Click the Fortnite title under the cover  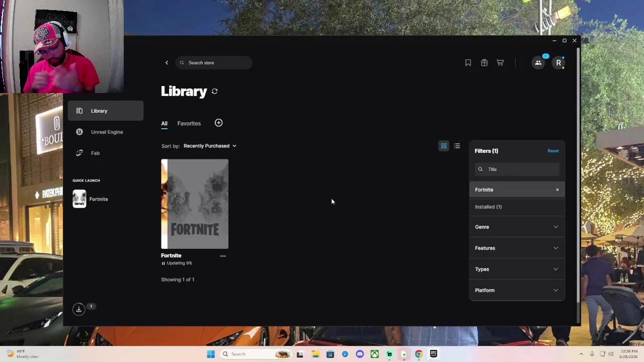coord(171,255)
